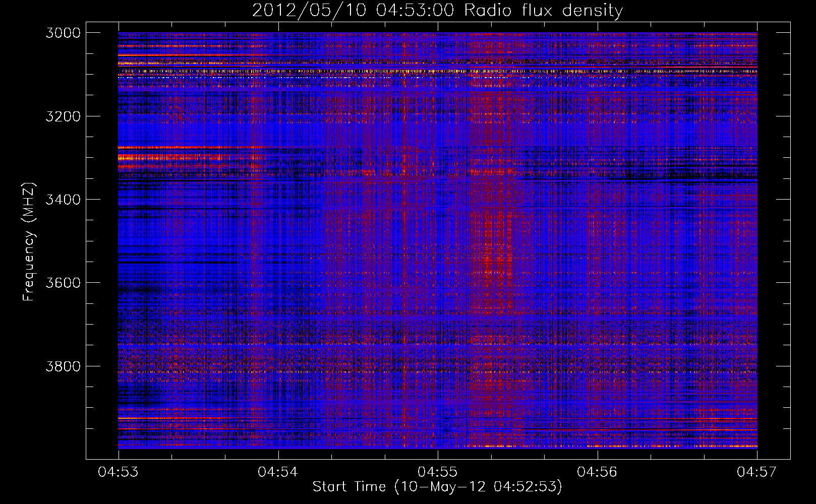The height and width of the screenshot is (504, 816).
Task: Select the 3600 frequency tick label
Action: click(63, 283)
